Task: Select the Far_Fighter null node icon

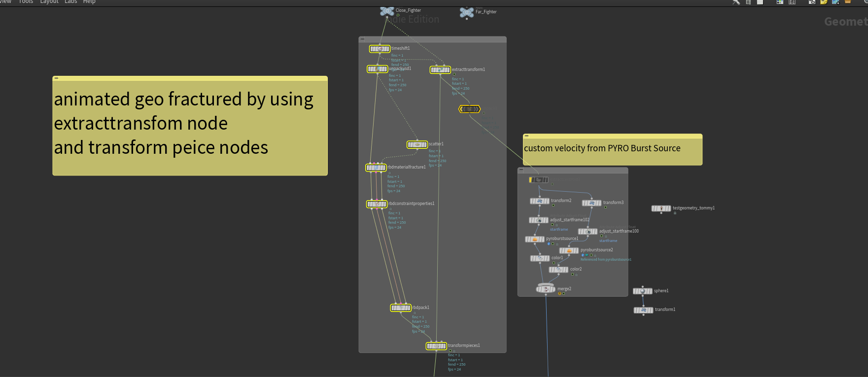Action: pyautogui.click(x=467, y=12)
